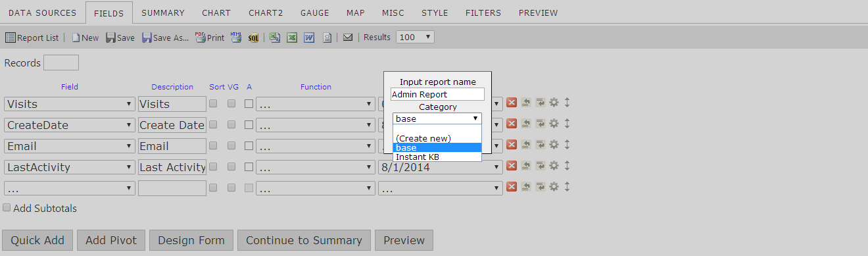The height and width of the screenshot is (256, 868).
Task: Export report to Excel
Action: pyautogui.click(x=292, y=38)
